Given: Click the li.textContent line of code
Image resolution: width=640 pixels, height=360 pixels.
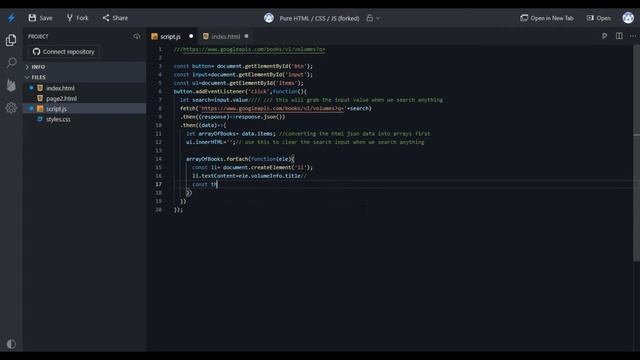Looking at the screenshot, I should (x=249, y=176).
